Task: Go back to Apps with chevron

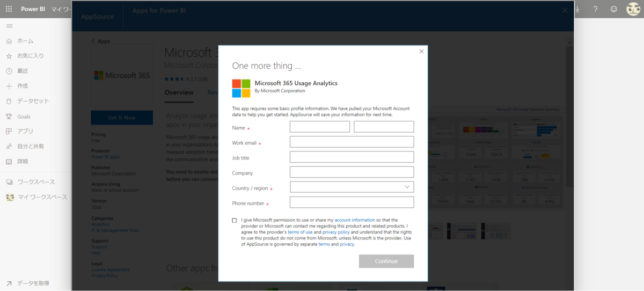Action: (100, 41)
